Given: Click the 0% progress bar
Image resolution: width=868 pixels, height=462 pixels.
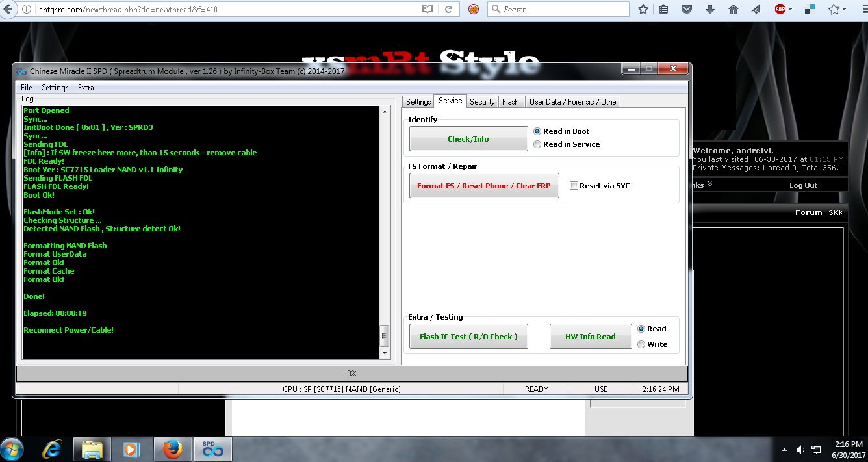Looking at the screenshot, I should (x=351, y=374).
